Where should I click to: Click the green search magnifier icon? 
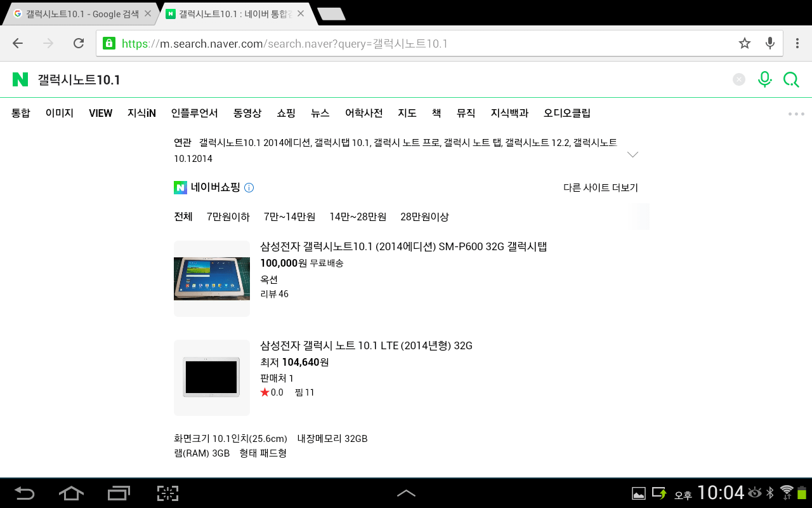pos(790,79)
